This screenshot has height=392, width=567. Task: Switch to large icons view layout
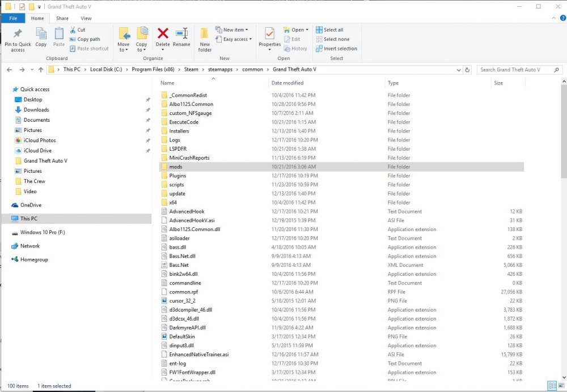(x=561, y=386)
